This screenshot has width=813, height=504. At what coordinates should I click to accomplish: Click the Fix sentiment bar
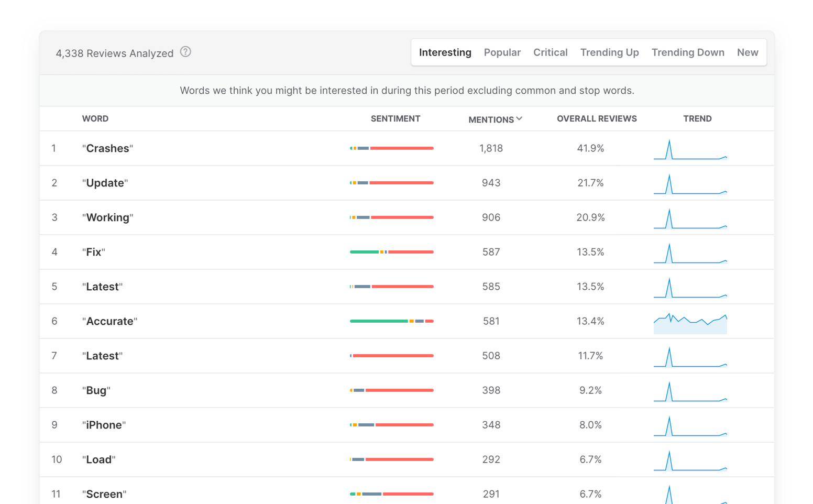coord(392,252)
